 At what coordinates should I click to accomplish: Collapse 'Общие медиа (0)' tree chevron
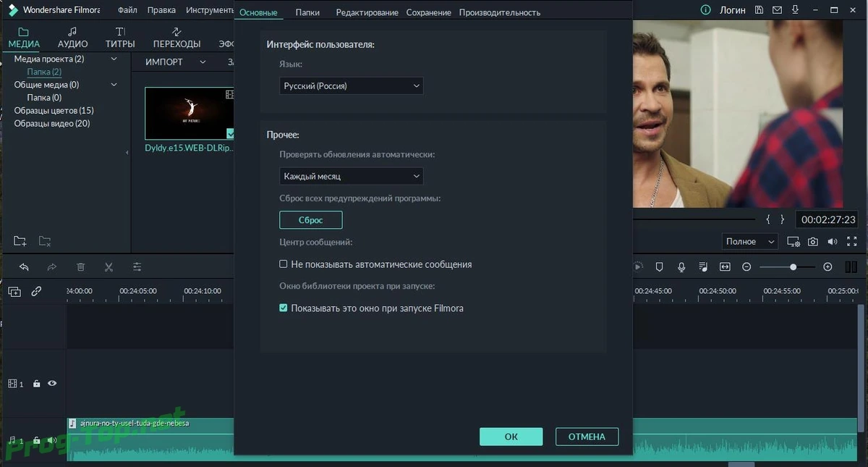(x=114, y=85)
